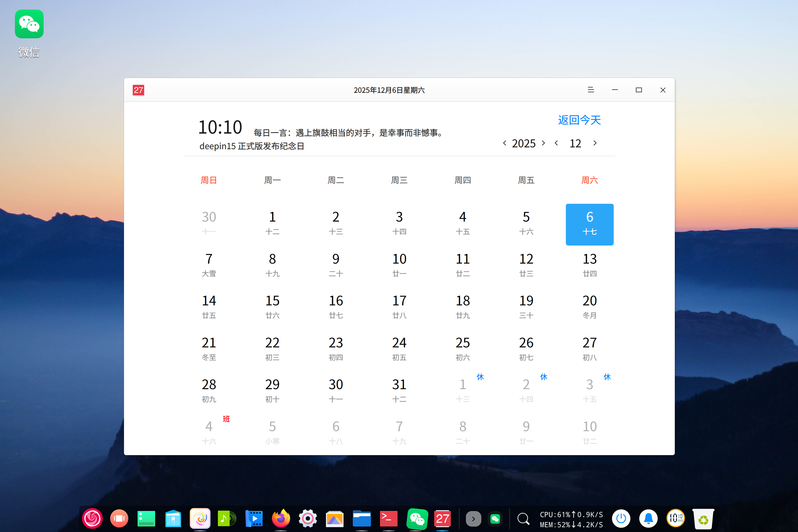Select the month value 12
This screenshot has height=532, width=798.
pyautogui.click(x=575, y=143)
